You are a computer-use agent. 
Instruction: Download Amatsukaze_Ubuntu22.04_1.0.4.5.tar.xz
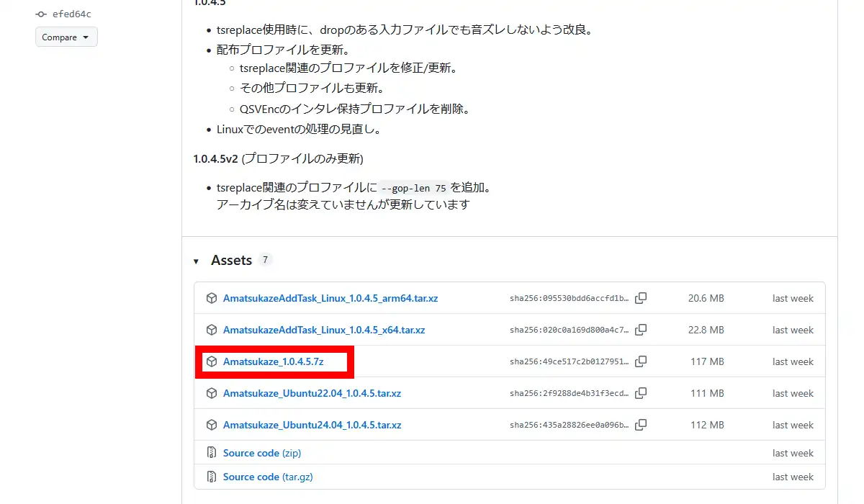[312, 393]
